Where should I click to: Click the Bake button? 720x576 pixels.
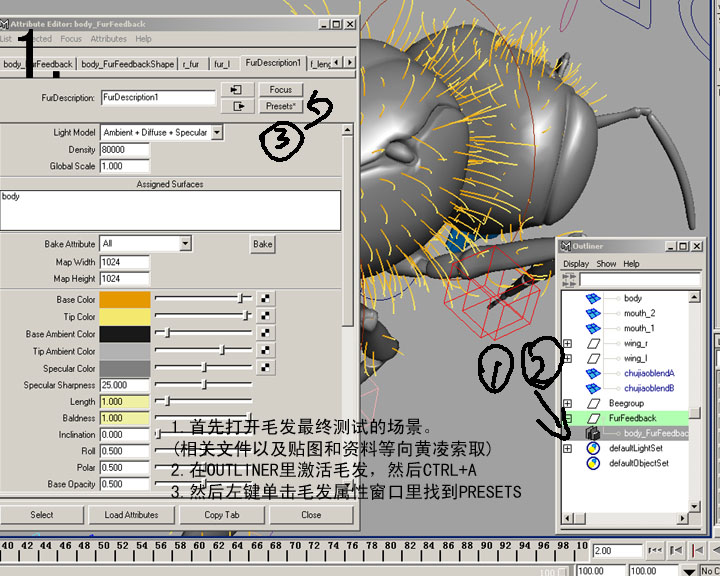(263, 244)
